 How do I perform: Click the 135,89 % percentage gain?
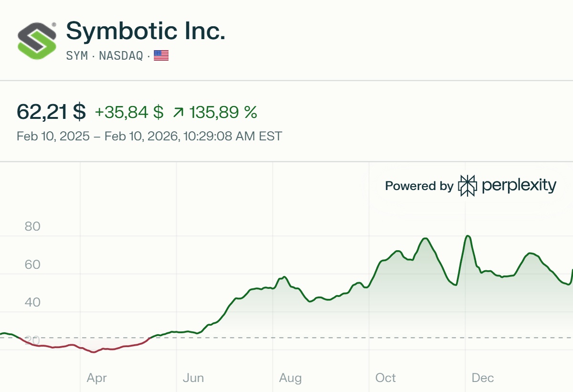[x=223, y=112]
